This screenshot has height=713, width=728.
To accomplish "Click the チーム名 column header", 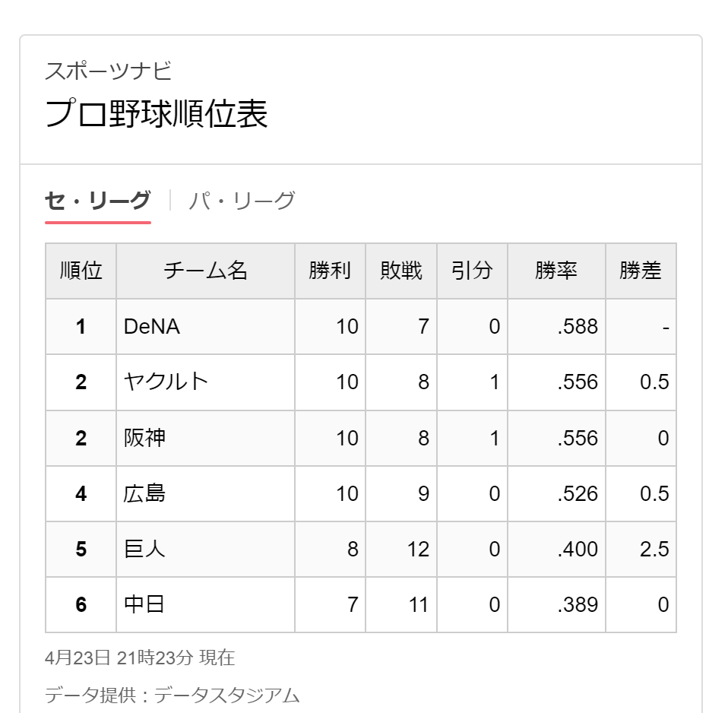I will pos(205,271).
